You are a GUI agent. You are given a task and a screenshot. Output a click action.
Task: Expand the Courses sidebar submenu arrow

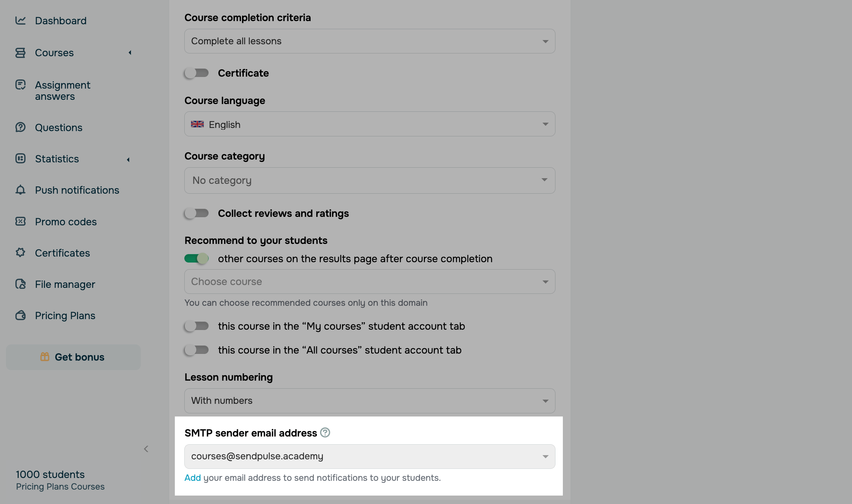(x=130, y=53)
